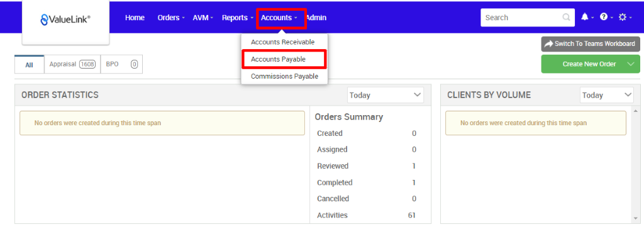The image size is (644, 234).
Task: Open the Reports menu
Action: coord(237,18)
